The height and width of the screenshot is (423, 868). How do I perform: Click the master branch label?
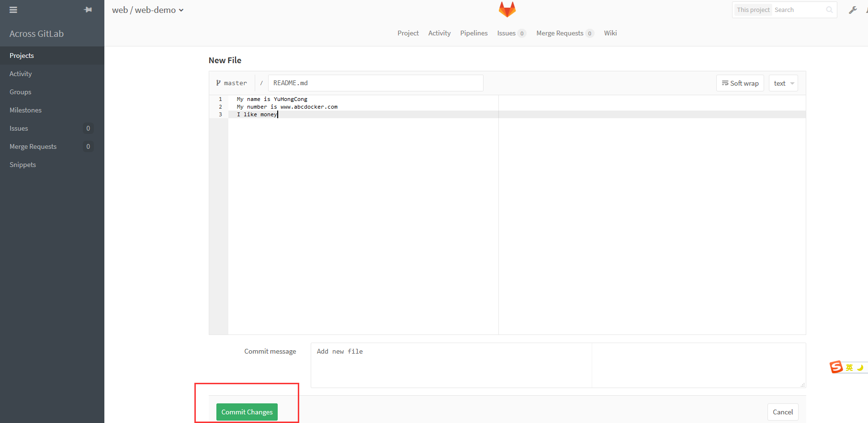232,83
